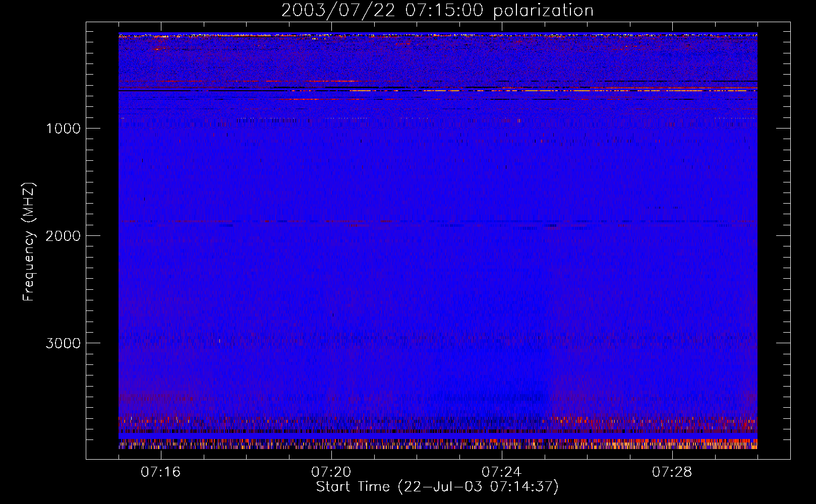816x504 pixels.
Task: Click the 07:28 time tick label
Action: pyautogui.click(x=672, y=472)
